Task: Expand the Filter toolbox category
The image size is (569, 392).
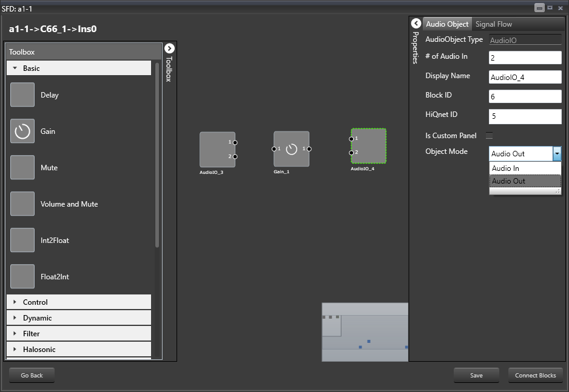Action: pyautogui.click(x=79, y=334)
